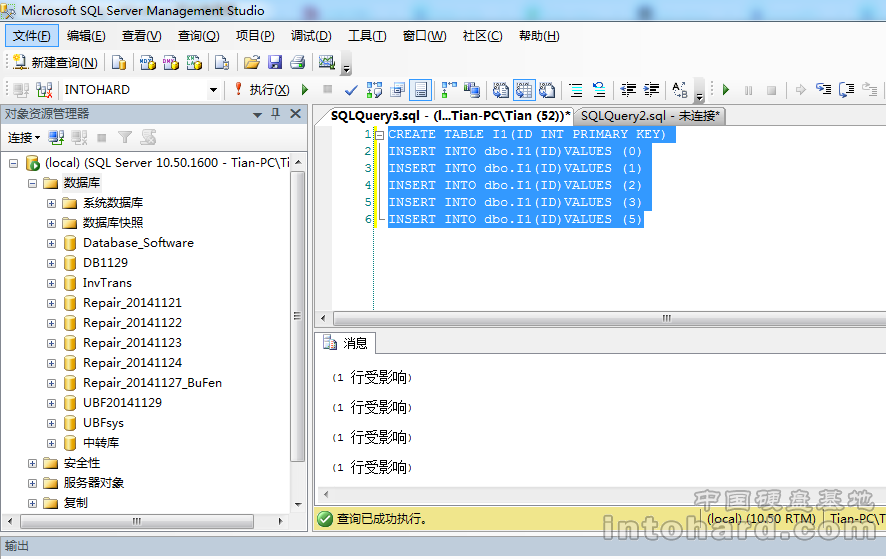Viewport: 886px width, 559px height.
Task: Click Object Explorer horizontal scrollbar
Action: 137,521
